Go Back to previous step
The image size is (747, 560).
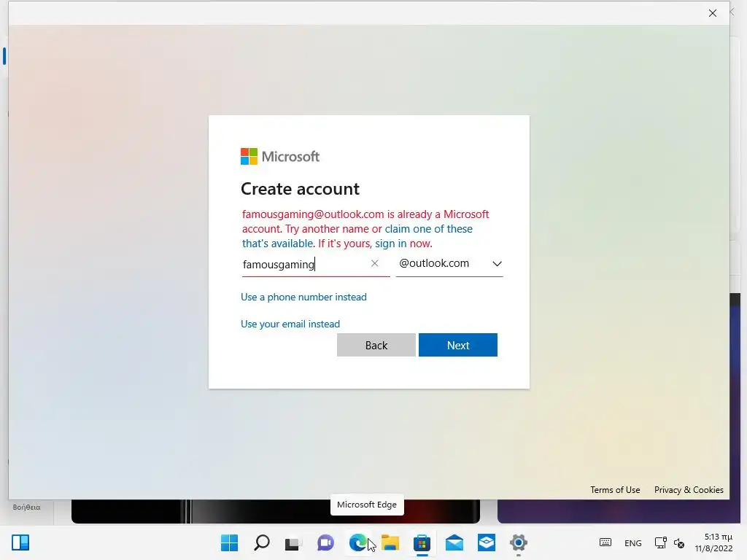pyautogui.click(x=376, y=345)
